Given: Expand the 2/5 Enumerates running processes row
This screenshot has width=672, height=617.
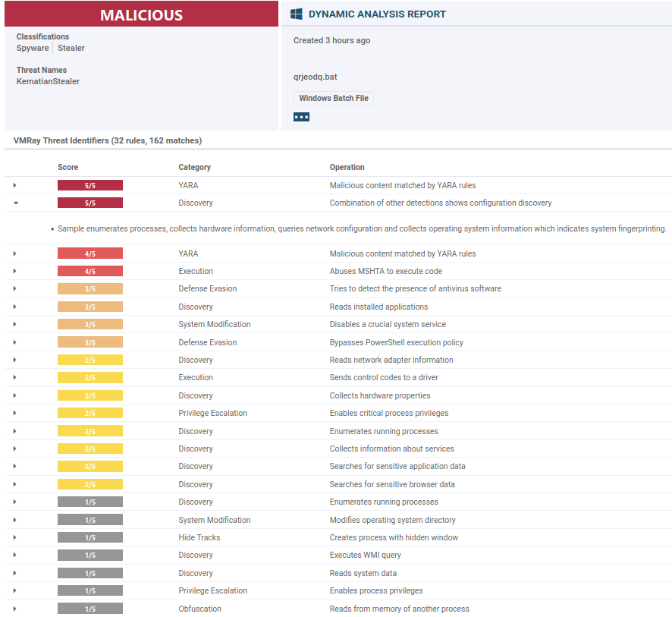Looking at the screenshot, I should (x=14, y=431).
